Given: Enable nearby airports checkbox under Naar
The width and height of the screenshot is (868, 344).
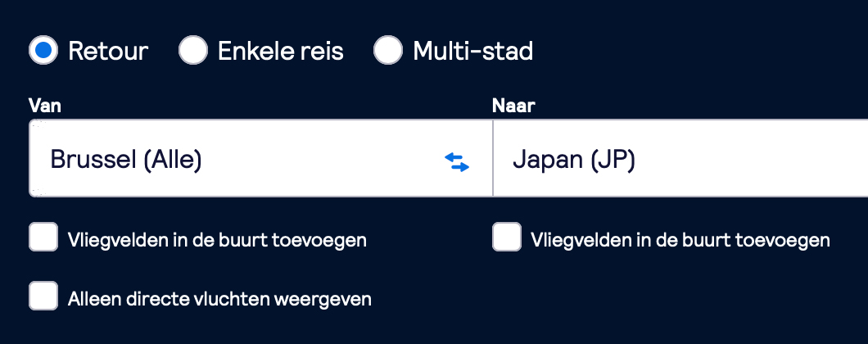Looking at the screenshot, I should 507,237.
